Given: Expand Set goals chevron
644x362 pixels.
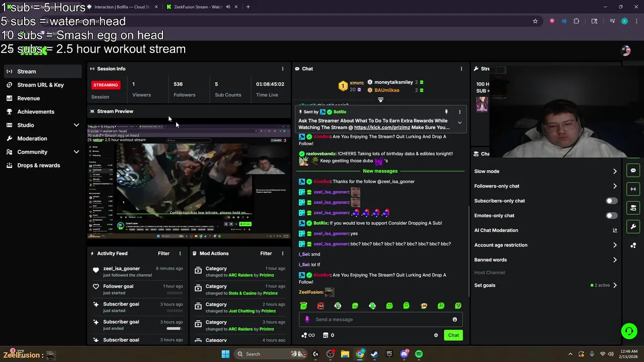Looking at the screenshot, I should pos(615,285).
